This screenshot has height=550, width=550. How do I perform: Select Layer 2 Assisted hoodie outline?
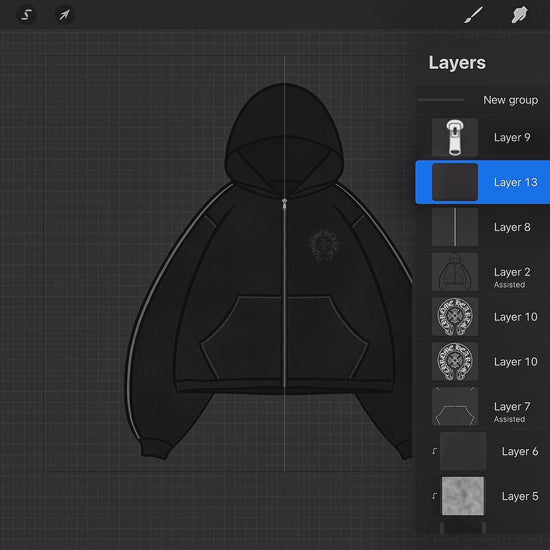coord(482,272)
